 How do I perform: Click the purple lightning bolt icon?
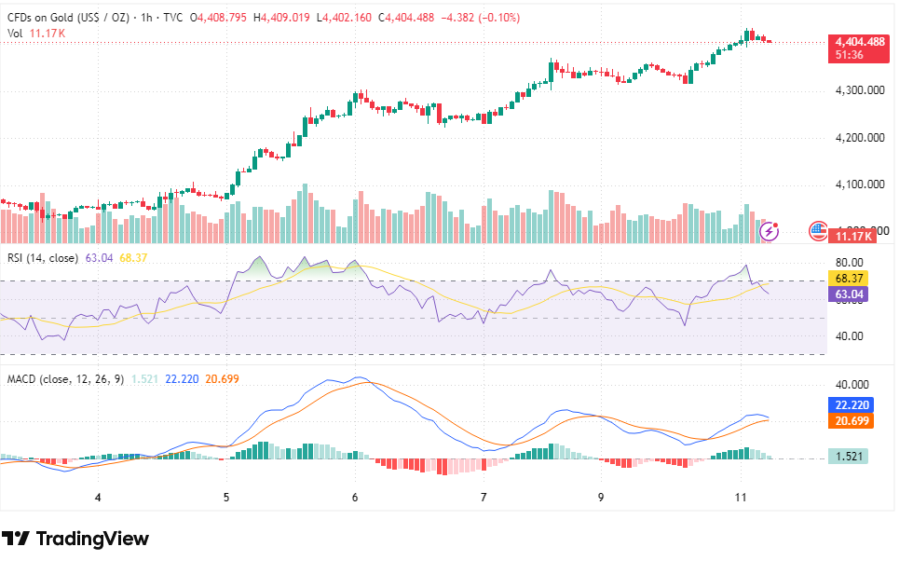[770, 231]
